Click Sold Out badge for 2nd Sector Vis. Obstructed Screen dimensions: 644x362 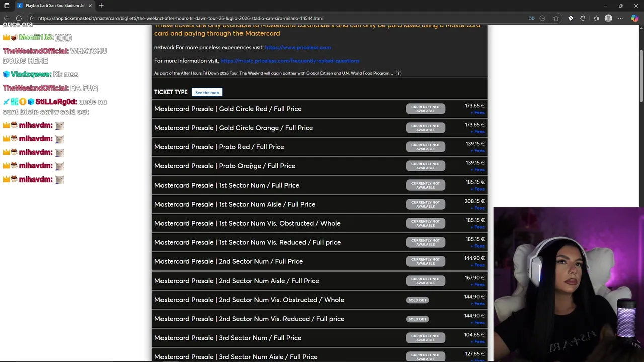click(x=417, y=300)
